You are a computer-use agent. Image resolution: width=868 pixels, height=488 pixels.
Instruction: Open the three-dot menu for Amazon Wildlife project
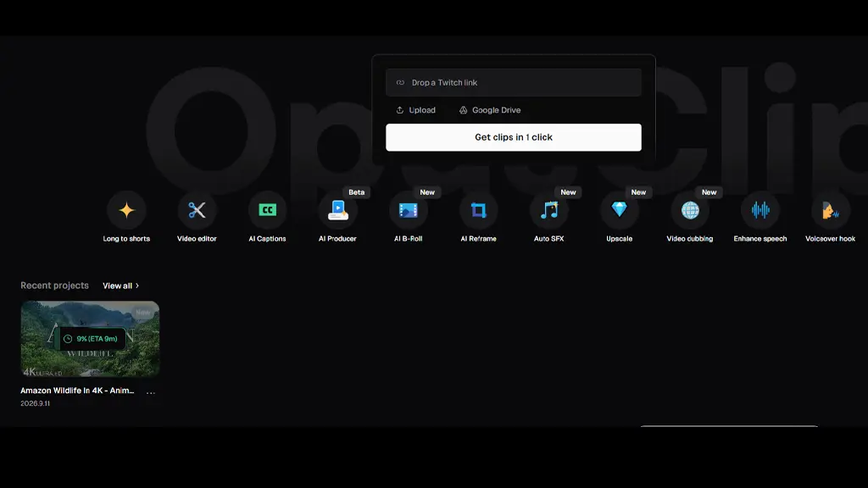[151, 392]
